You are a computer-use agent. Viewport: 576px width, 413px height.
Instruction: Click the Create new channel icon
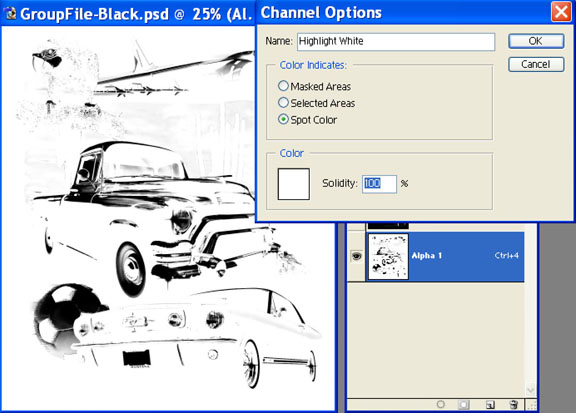tap(490, 405)
